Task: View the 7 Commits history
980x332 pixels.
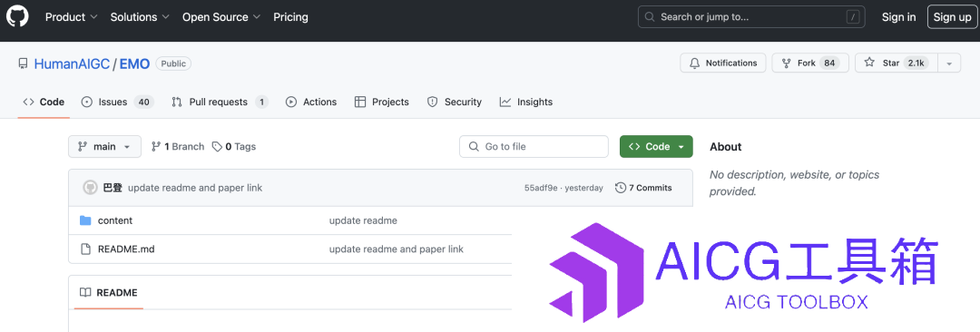Action: (643, 188)
